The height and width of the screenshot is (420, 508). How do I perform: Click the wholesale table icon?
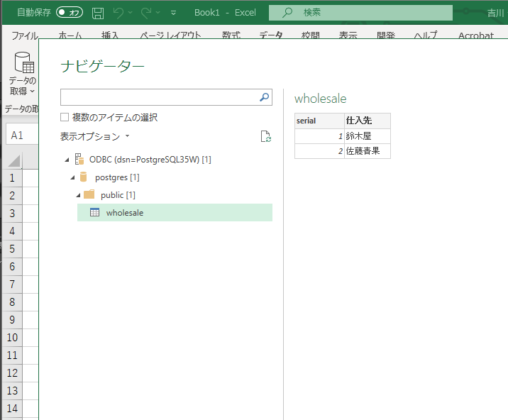coord(94,213)
